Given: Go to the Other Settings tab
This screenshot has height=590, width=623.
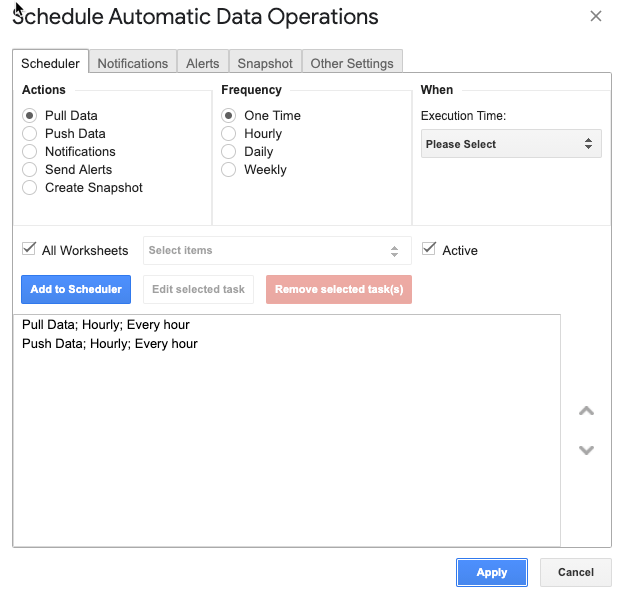Looking at the screenshot, I should click(x=352, y=63).
